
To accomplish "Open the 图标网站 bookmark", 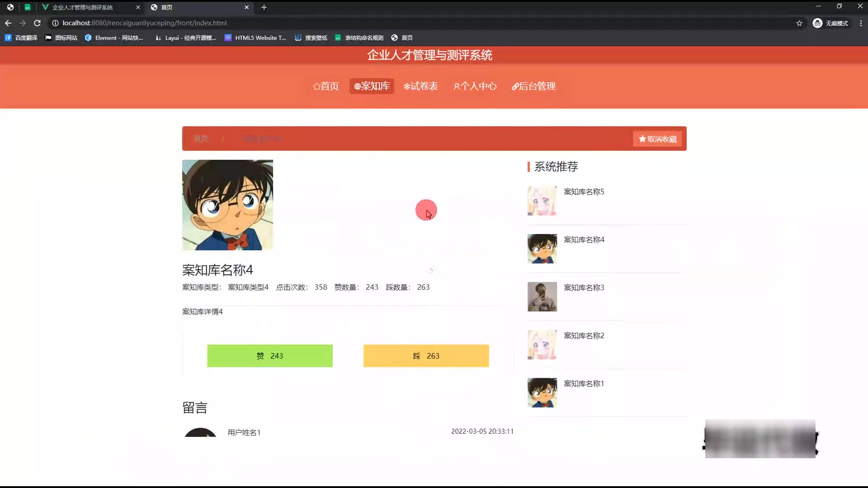I will point(61,38).
